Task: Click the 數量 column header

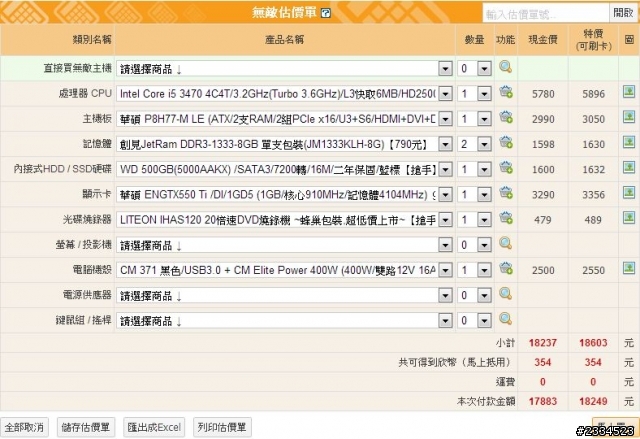Action: coord(474,40)
